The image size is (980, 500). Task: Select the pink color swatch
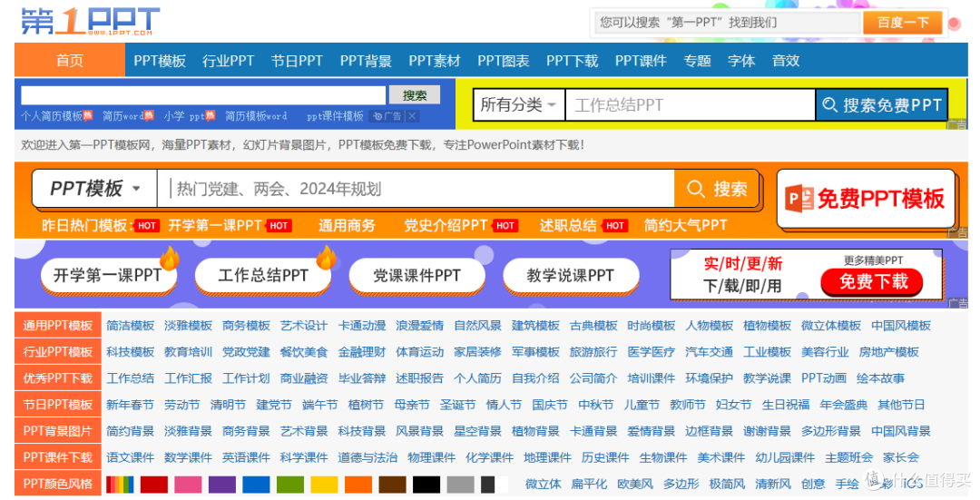tap(188, 485)
